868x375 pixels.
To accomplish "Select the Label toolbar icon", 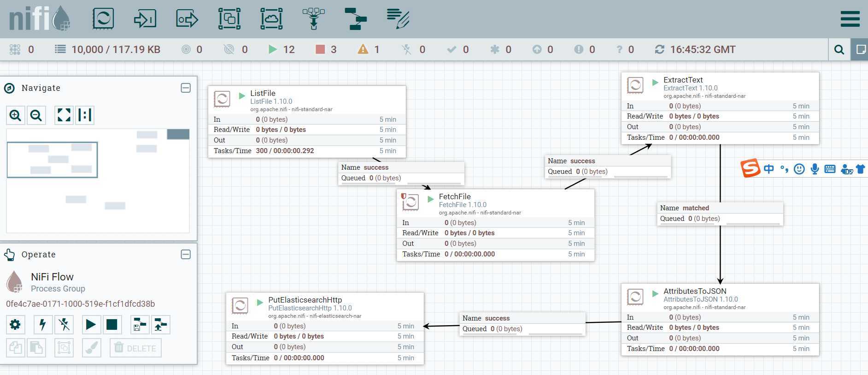I will 398,19.
